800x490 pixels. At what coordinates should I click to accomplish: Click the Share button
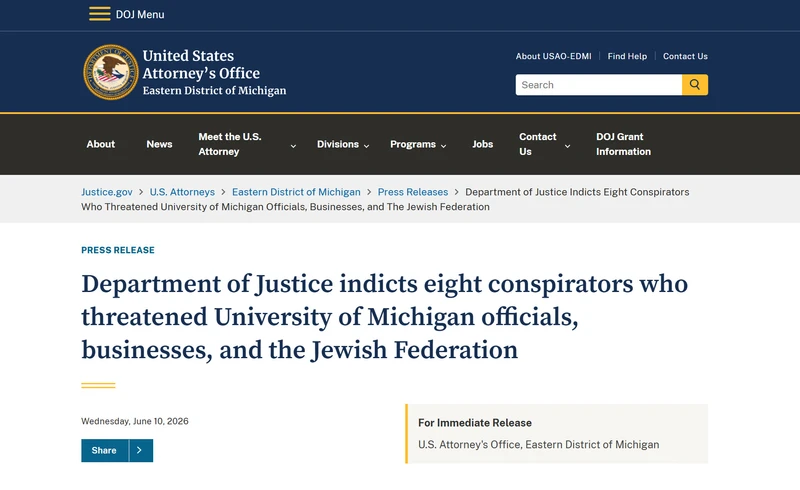click(105, 450)
